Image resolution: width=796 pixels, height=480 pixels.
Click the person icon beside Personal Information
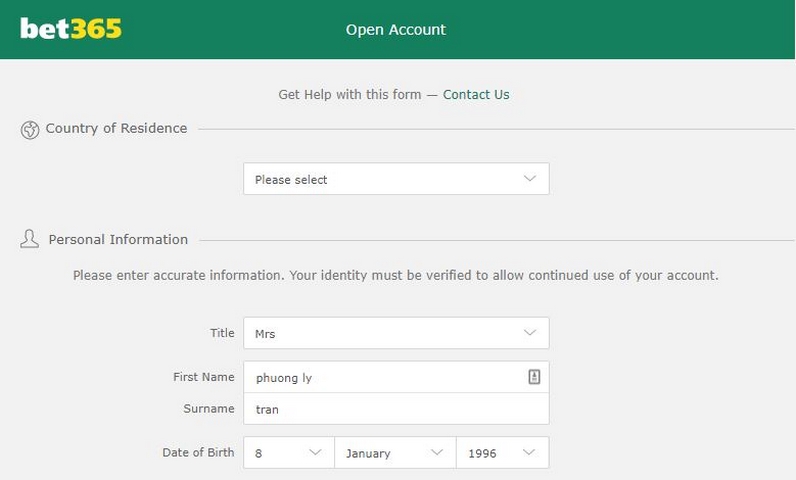coord(30,239)
